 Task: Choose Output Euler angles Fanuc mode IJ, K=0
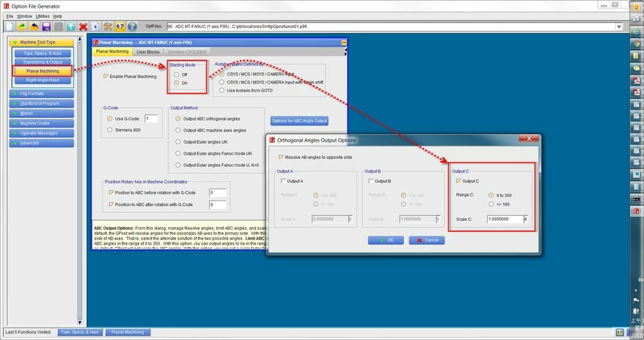click(x=178, y=165)
